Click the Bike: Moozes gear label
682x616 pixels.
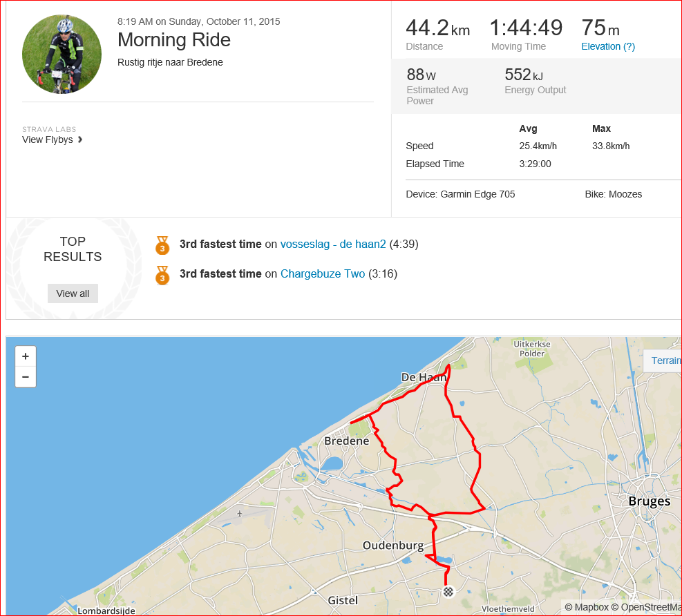click(614, 194)
